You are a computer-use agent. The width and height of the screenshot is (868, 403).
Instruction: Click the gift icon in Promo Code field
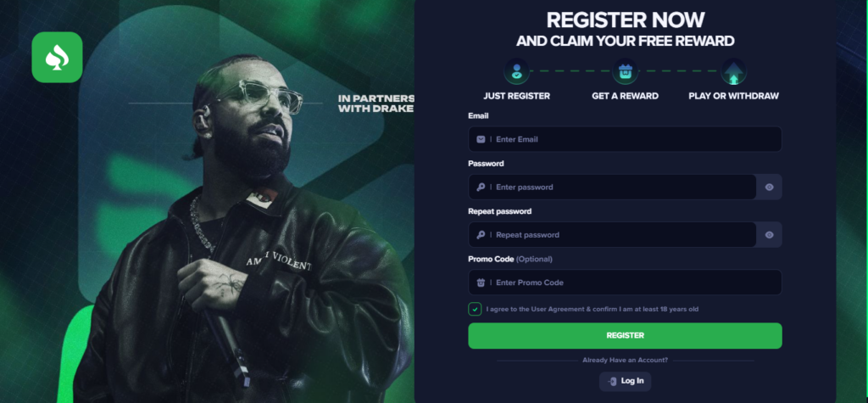[481, 283]
